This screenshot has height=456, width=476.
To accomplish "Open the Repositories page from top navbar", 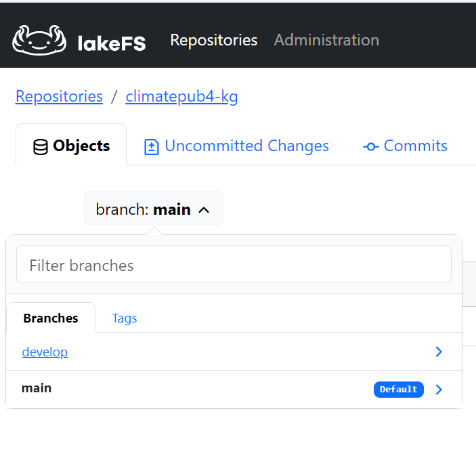I will [213, 40].
